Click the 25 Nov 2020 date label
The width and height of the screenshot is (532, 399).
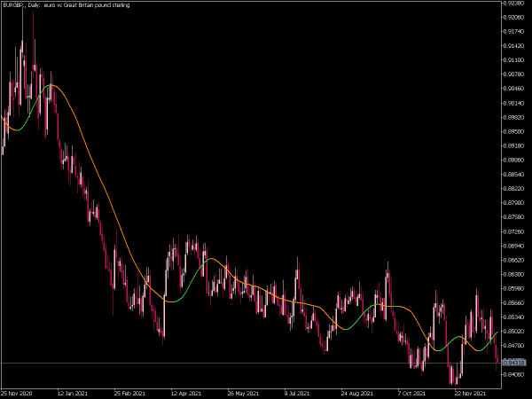[17, 394]
